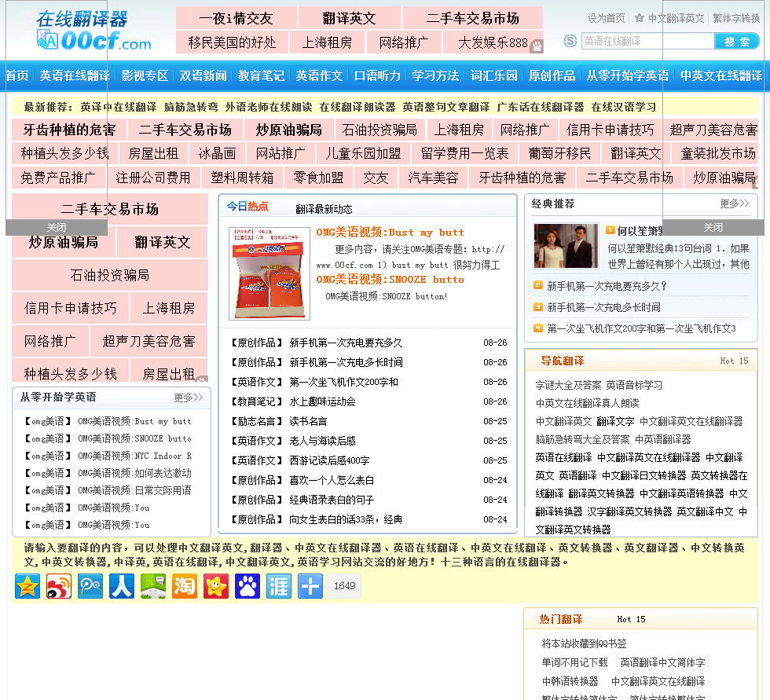This screenshot has height=700, width=770.
Task: Open the 葡萄牙移民 ad link
Action: [x=559, y=154]
